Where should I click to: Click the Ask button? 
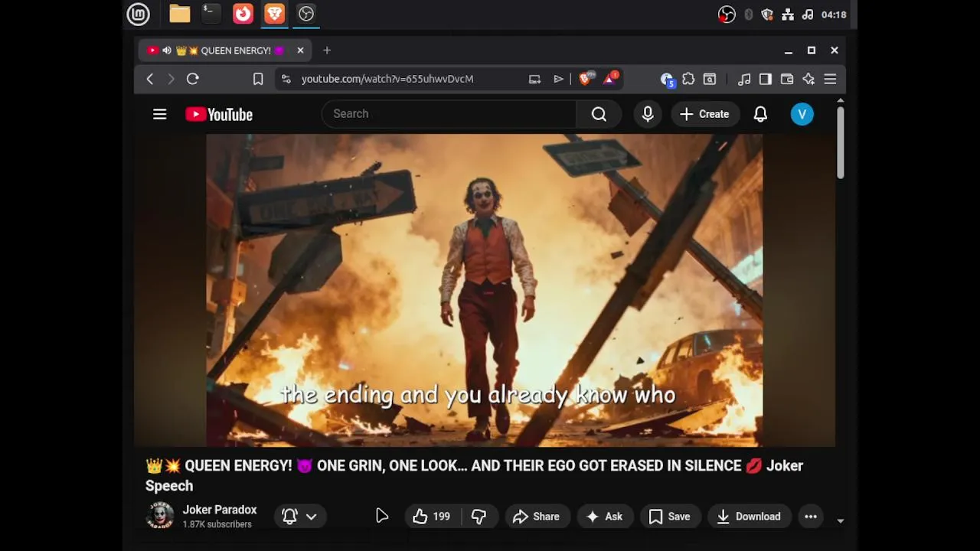coord(604,517)
